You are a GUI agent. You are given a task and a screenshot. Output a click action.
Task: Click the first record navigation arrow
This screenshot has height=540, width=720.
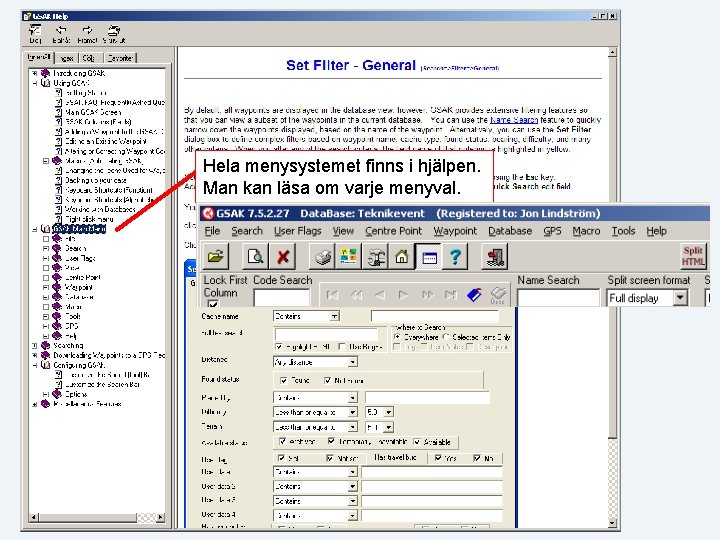point(332,295)
